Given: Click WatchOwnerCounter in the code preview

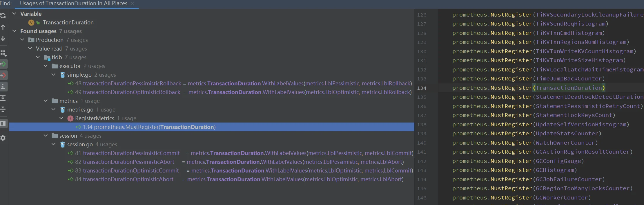Looking at the screenshot, I should coord(565,143).
